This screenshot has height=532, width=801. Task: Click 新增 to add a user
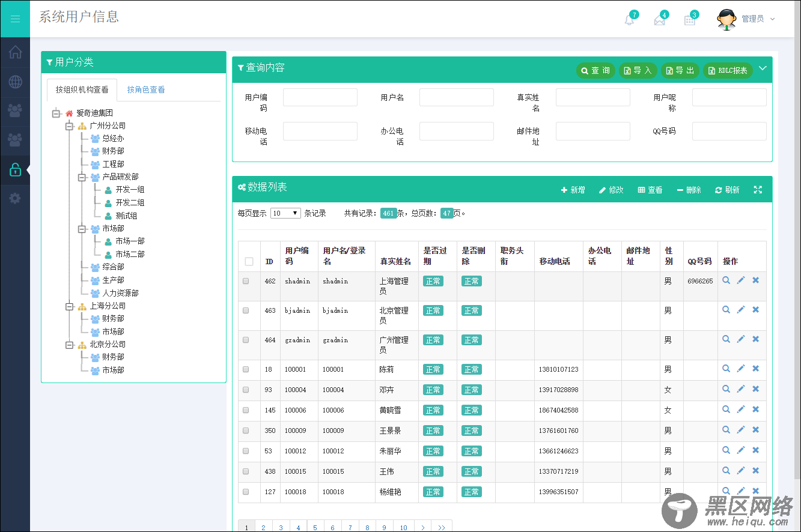(x=573, y=190)
